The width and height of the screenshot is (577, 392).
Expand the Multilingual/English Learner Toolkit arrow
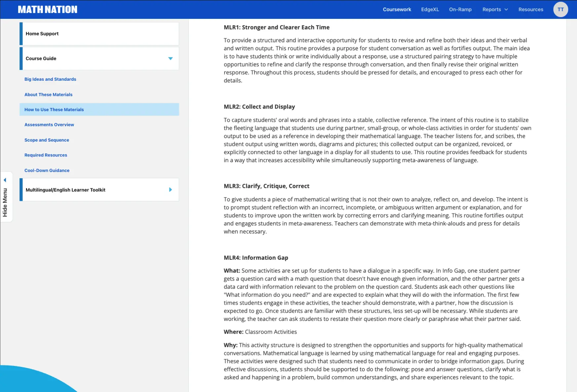point(170,190)
